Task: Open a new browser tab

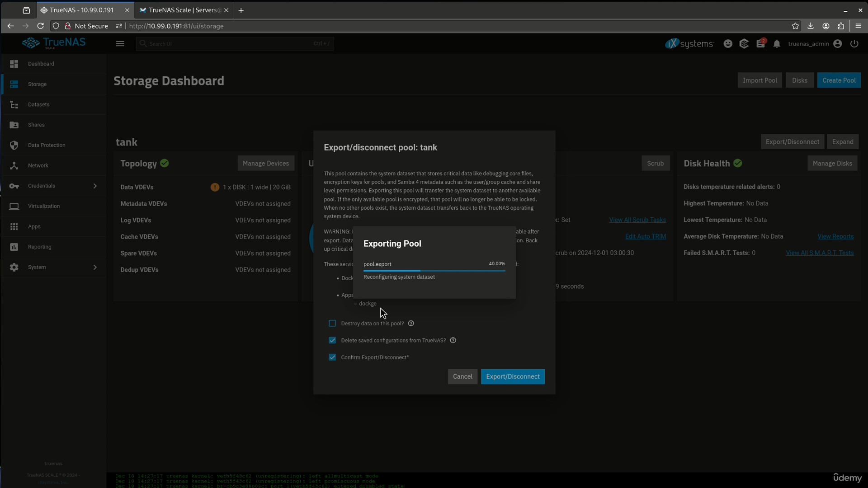Action: [241, 10]
